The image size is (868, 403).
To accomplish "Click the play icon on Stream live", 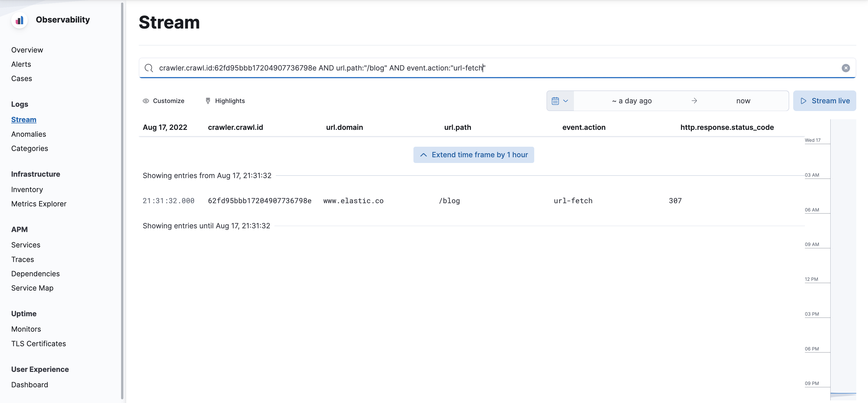I will 803,101.
